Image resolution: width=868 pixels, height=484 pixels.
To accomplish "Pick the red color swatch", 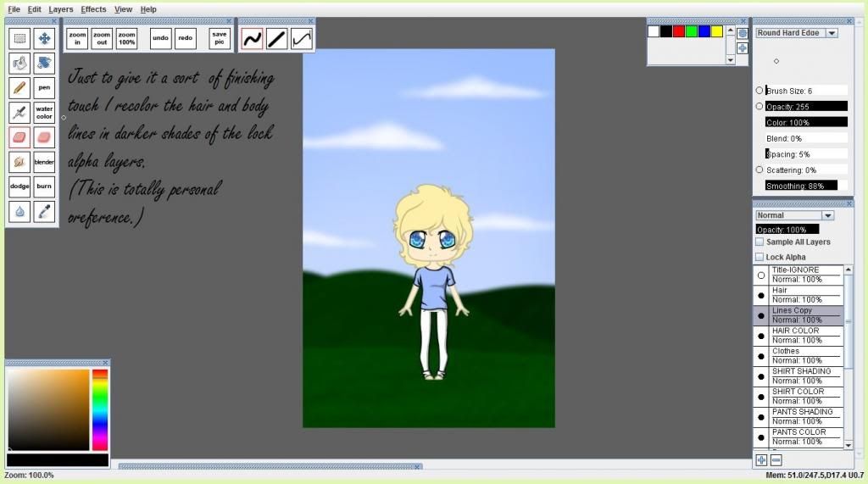I will (679, 31).
